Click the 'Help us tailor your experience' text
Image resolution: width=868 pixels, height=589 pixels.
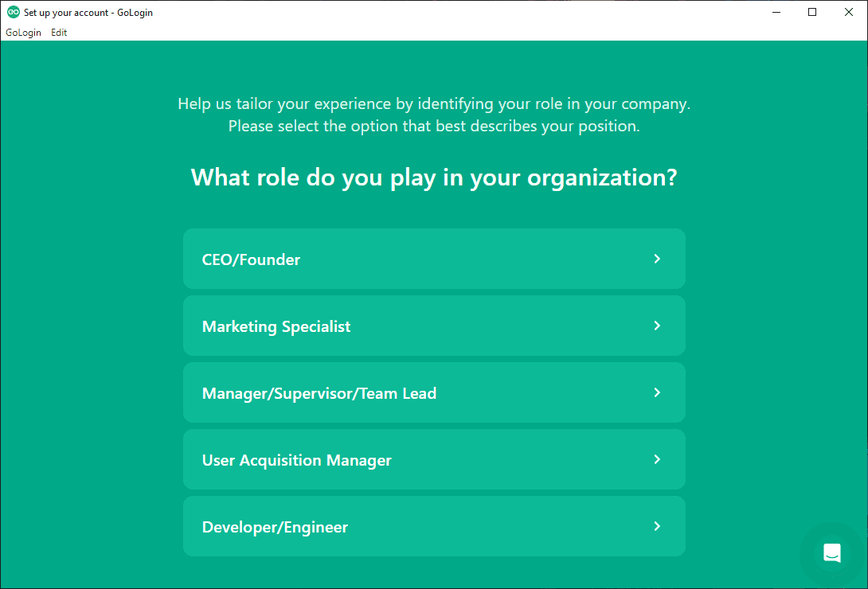pos(434,104)
